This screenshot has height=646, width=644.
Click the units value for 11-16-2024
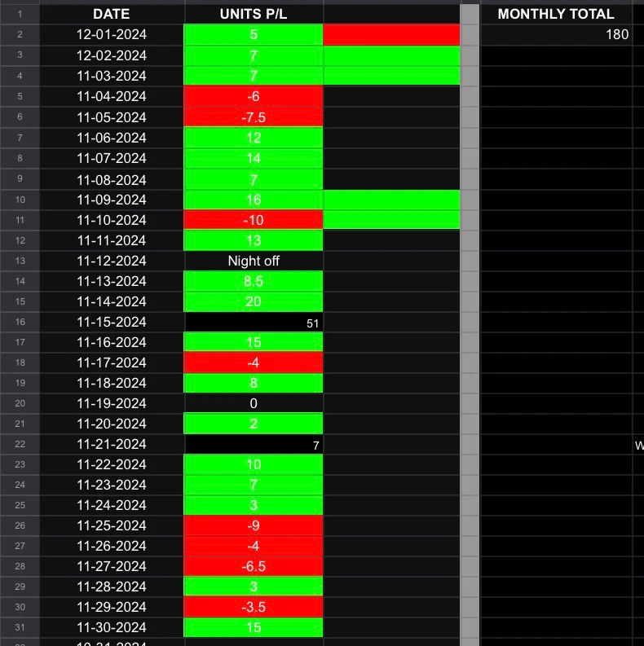point(254,342)
